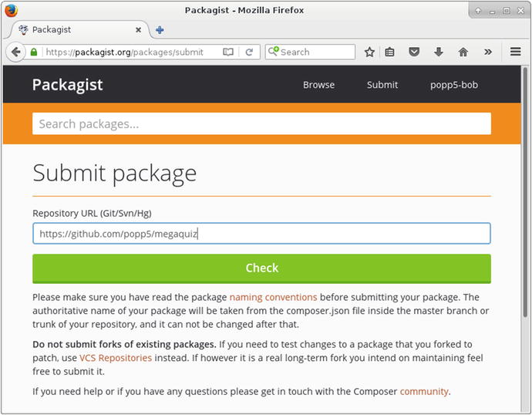
Task: Open the Submit menu item
Action: pyautogui.click(x=382, y=85)
